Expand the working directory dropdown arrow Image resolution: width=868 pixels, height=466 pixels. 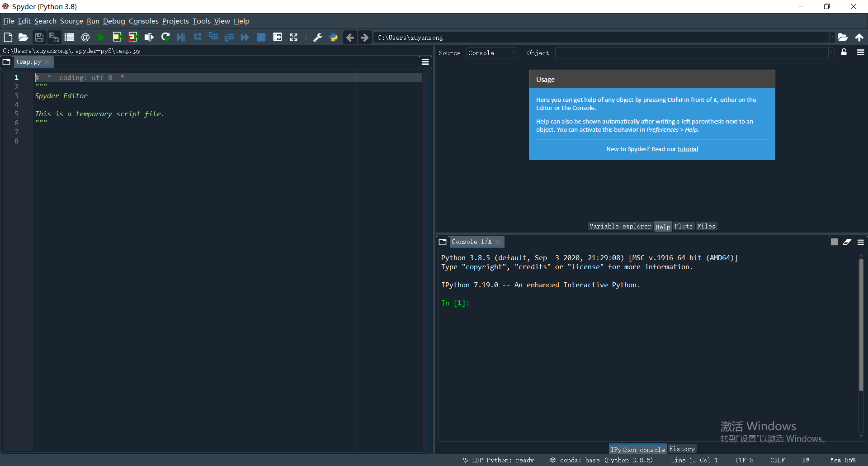click(x=831, y=38)
